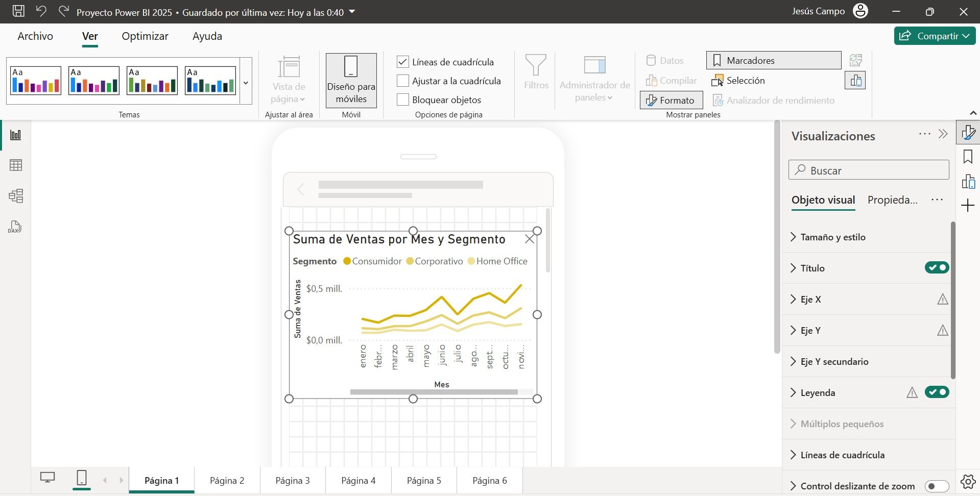Remove the chart visual with X icon
980x496 pixels.
[x=529, y=239]
